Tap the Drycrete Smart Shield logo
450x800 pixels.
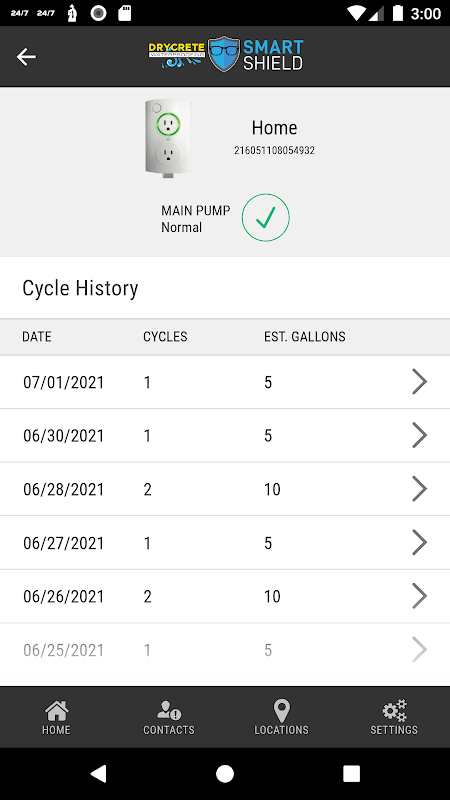(226, 54)
